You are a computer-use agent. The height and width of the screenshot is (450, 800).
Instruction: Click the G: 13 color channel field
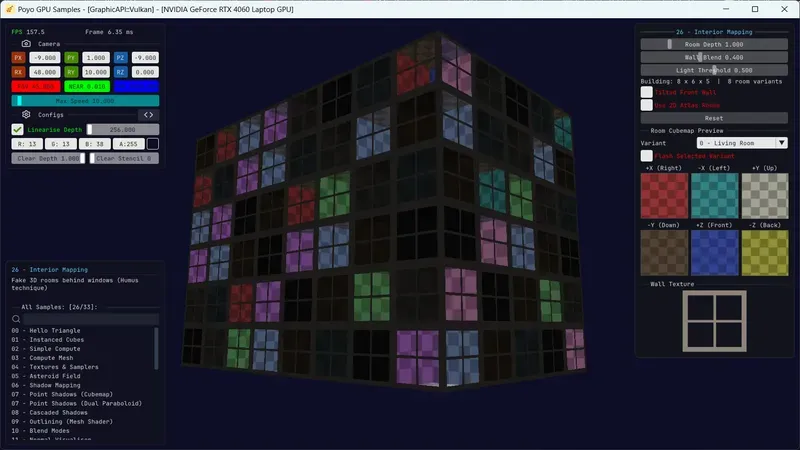pos(61,144)
